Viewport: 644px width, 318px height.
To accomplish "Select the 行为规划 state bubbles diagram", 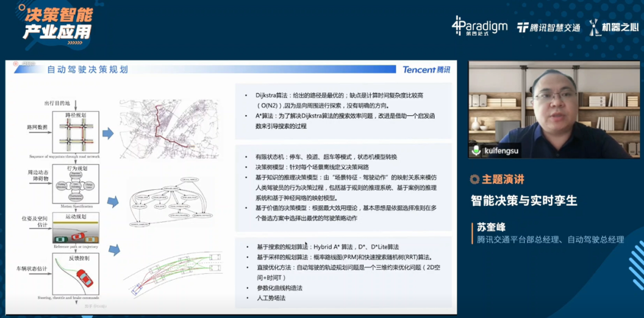I will 76,184.
